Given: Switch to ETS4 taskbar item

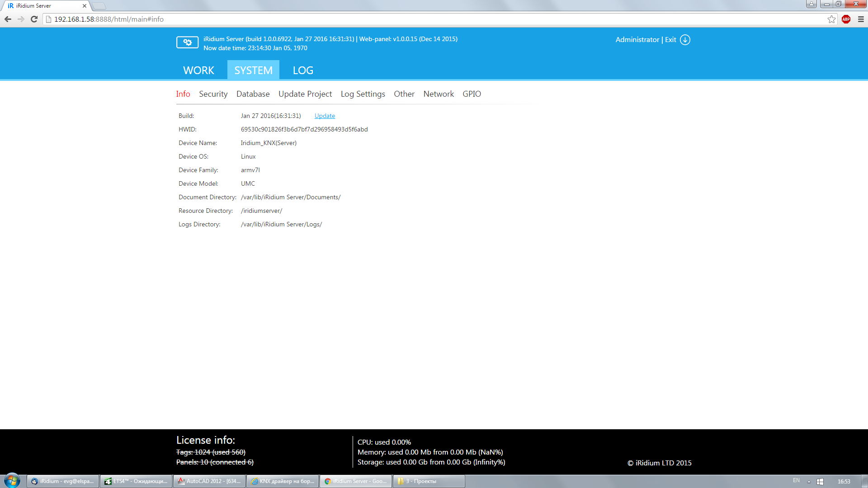Looking at the screenshot, I should pyautogui.click(x=136, y=481).
